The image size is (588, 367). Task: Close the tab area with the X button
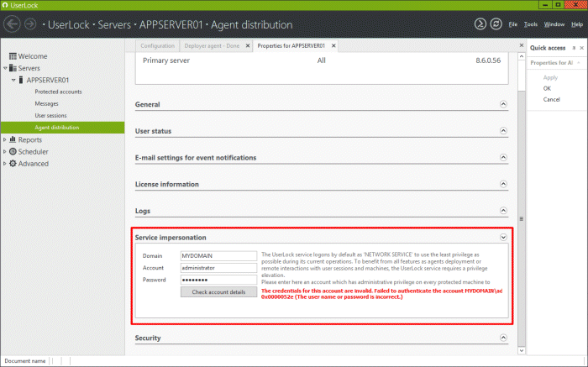522,45
